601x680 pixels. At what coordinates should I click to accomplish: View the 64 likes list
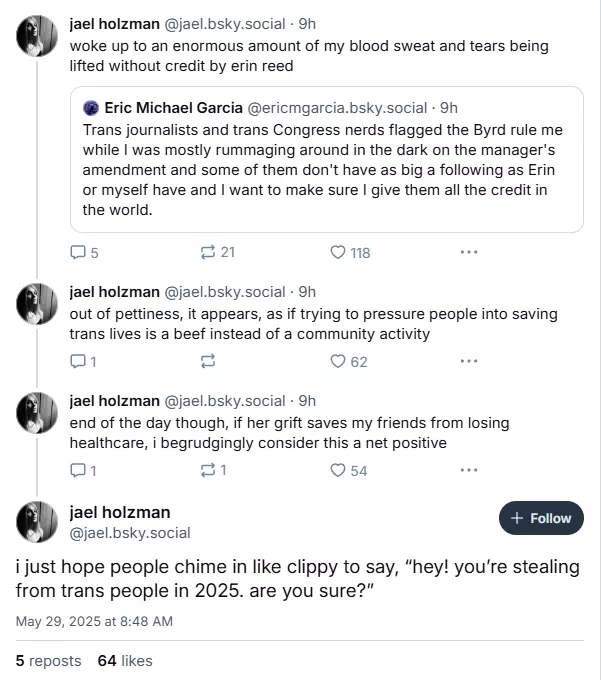click(x=125, y=660)
